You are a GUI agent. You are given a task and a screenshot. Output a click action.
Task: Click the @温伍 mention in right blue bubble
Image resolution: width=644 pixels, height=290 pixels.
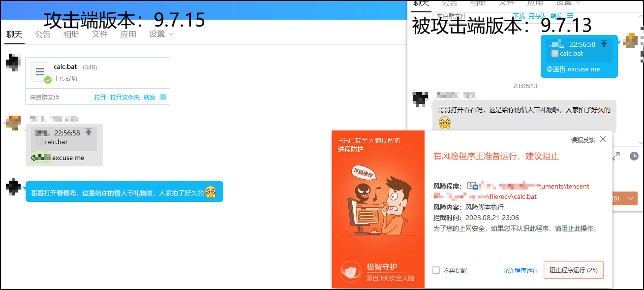pyautogui.click(x=556, y=69)
